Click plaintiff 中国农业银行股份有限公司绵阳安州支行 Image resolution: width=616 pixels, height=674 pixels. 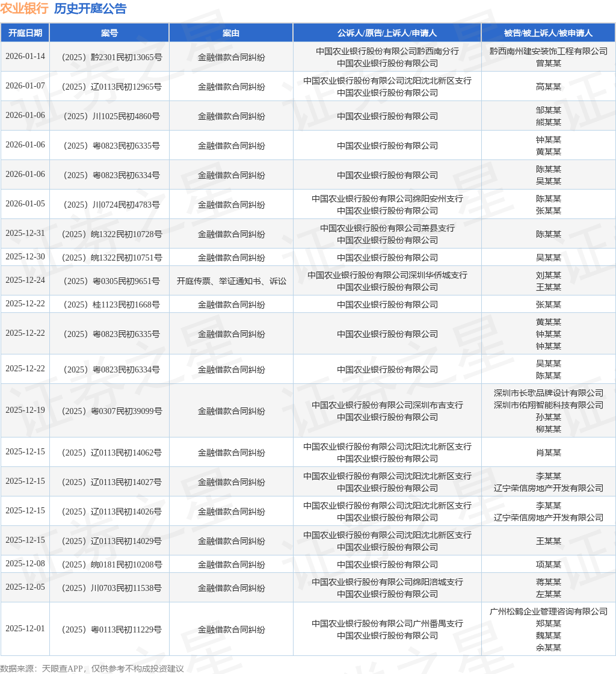tap(387, 199)
